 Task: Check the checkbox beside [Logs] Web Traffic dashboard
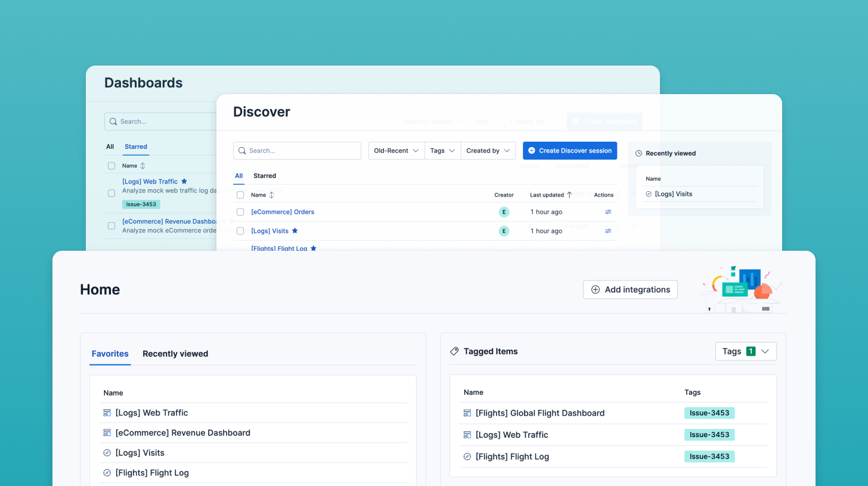point(111,193)
